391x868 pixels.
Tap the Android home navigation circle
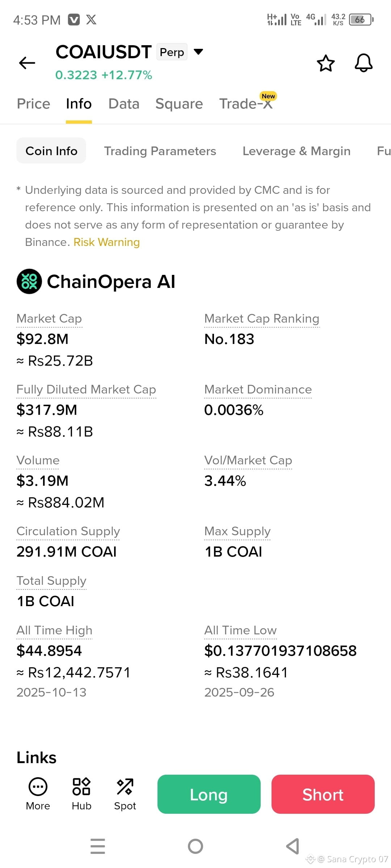pos(195,846)
